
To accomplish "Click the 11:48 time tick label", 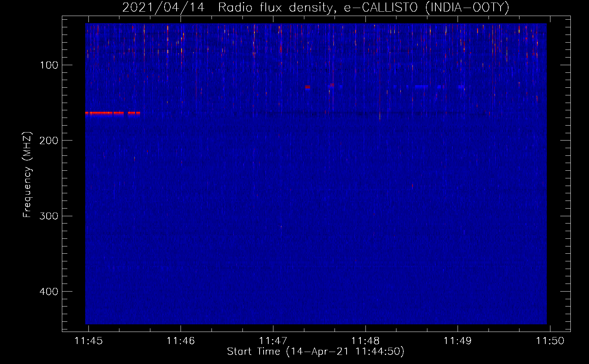I will click(365, 341).
